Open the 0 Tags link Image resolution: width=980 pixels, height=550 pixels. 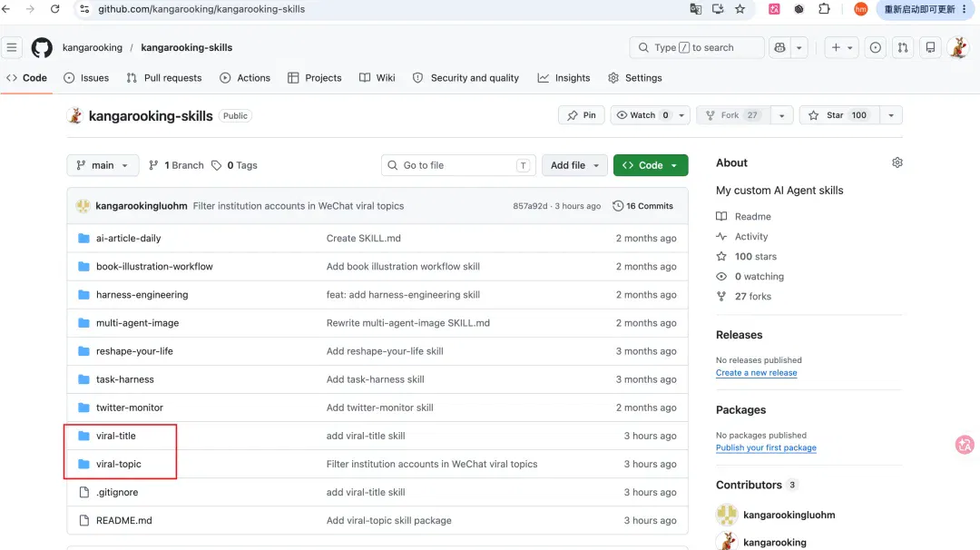234,165
